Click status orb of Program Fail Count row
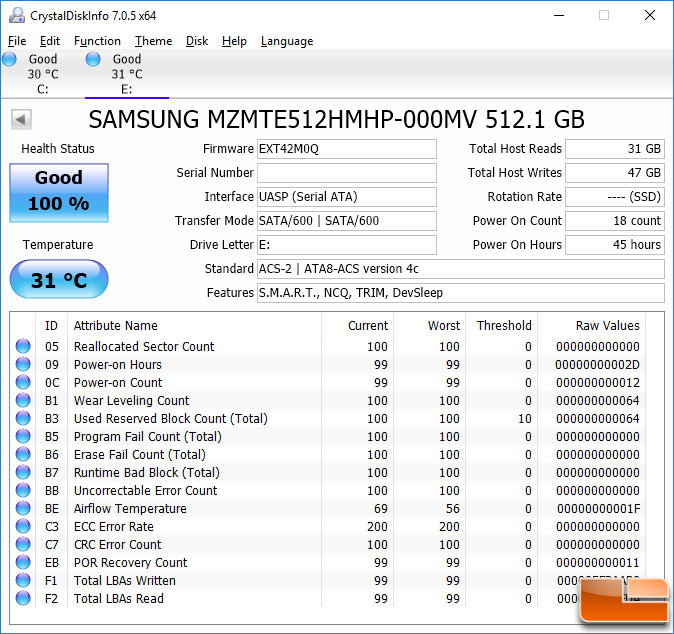The height and width of the screenshot is (634, 674). (23, 436)
